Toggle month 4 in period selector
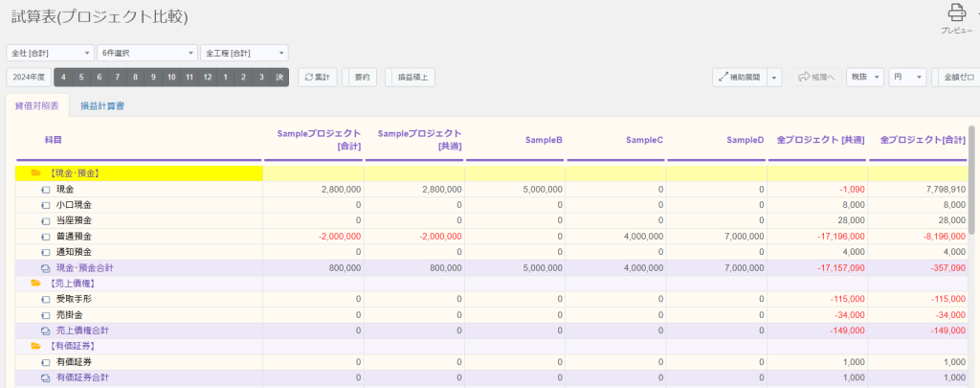 (x=63, y=77)
